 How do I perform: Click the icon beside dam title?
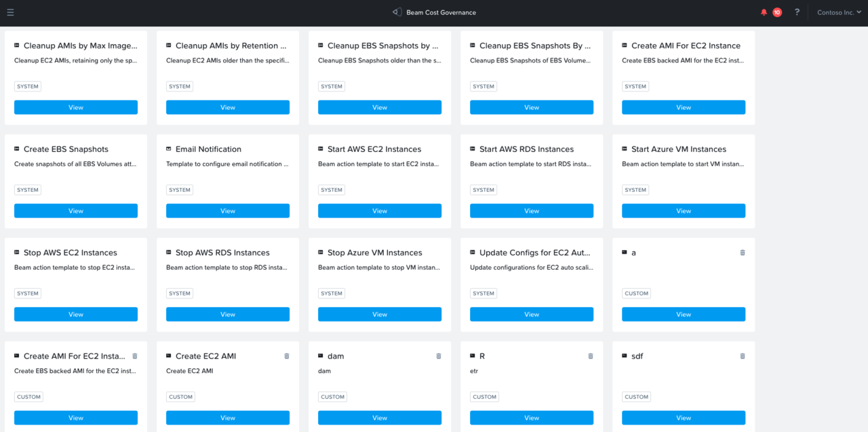click(x=321, y=355)
